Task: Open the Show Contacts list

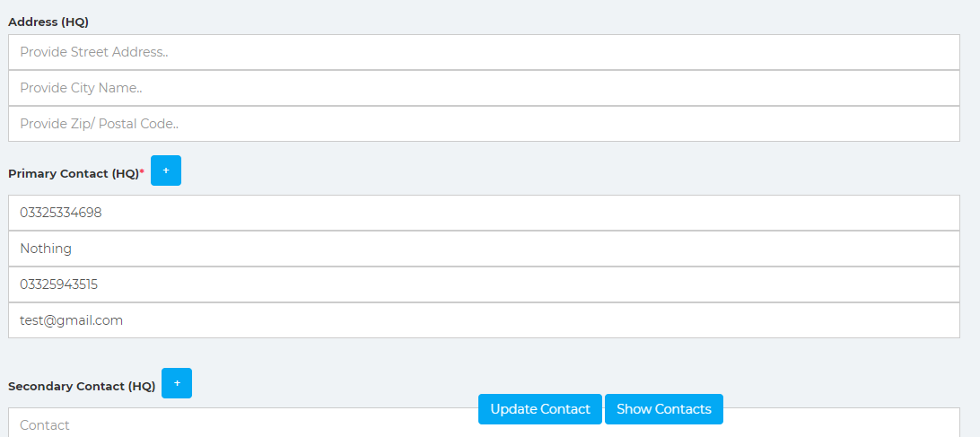Action: (x=664, y=409)
